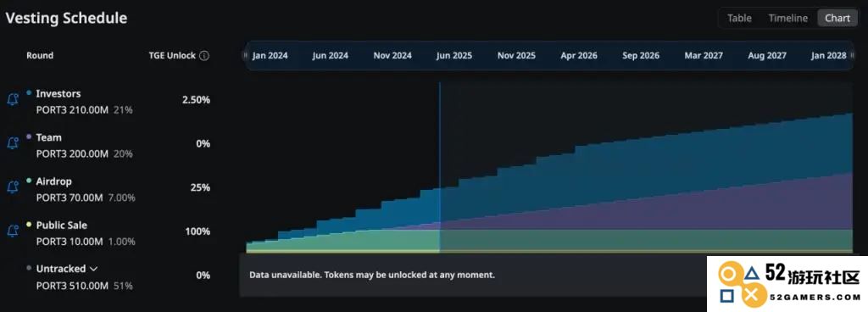
Task: Click the Airdrop green legend dot
Action: click(x=29, y=181)
